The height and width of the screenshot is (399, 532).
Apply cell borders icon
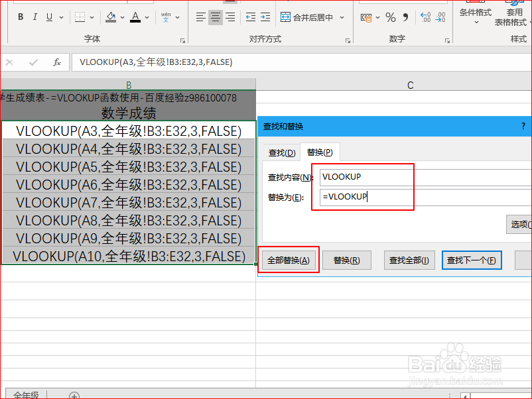pyautogui.click(x=80, y=17)
